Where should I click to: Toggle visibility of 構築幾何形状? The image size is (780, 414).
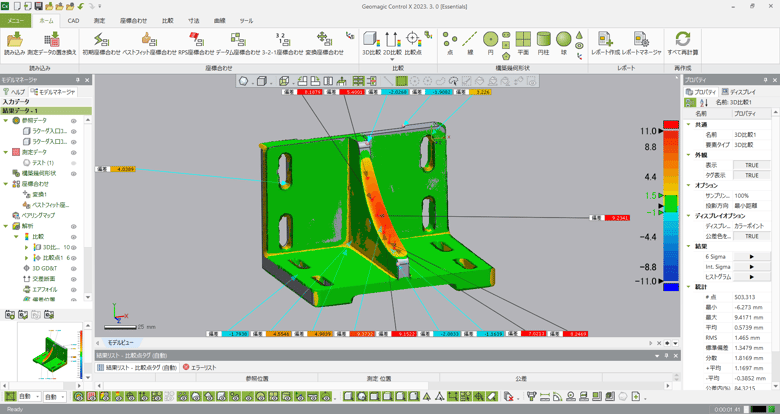pos(73,174)
